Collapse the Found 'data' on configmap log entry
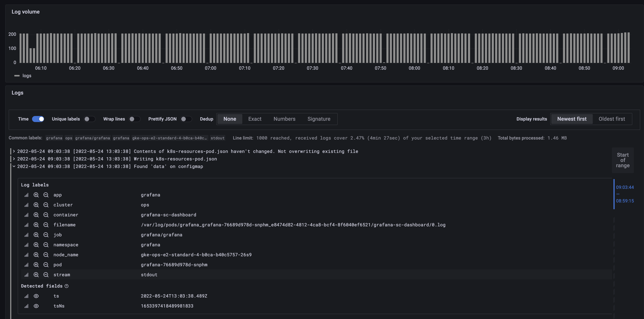Viewport: 644px width, 319px height. click(14, 166)
